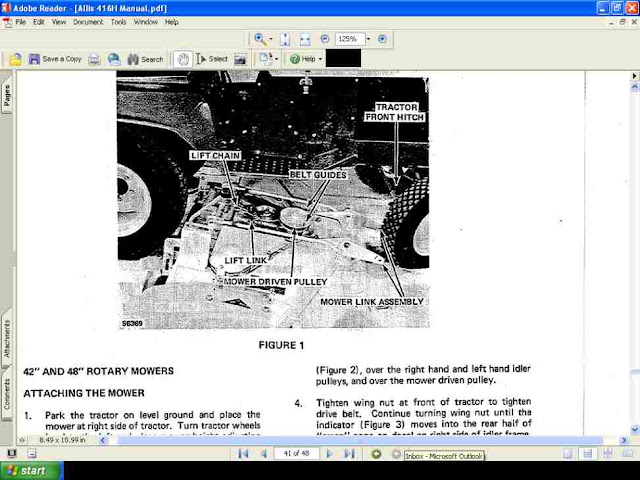This screenshot has width=640, height=480.
Task: Open the Pages side panel tab
Action: pos(7,96)
